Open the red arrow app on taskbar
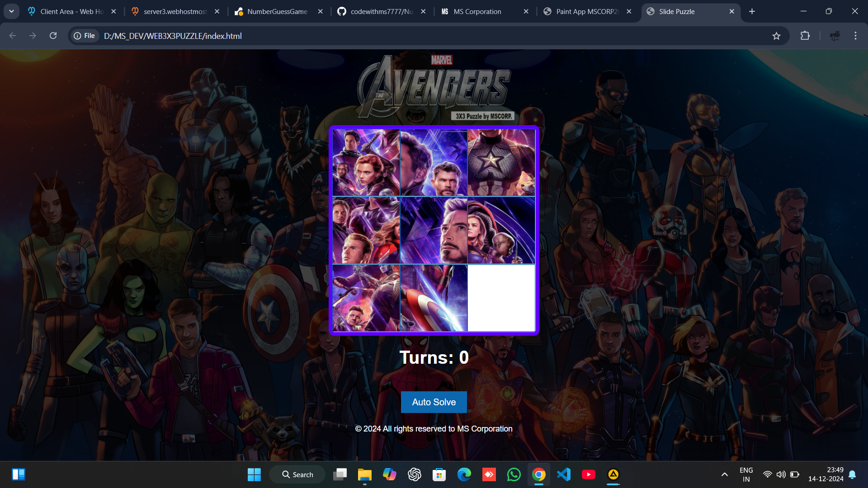Image resolution: width=868 pixels, height=488 pixels. pos(489,474)
